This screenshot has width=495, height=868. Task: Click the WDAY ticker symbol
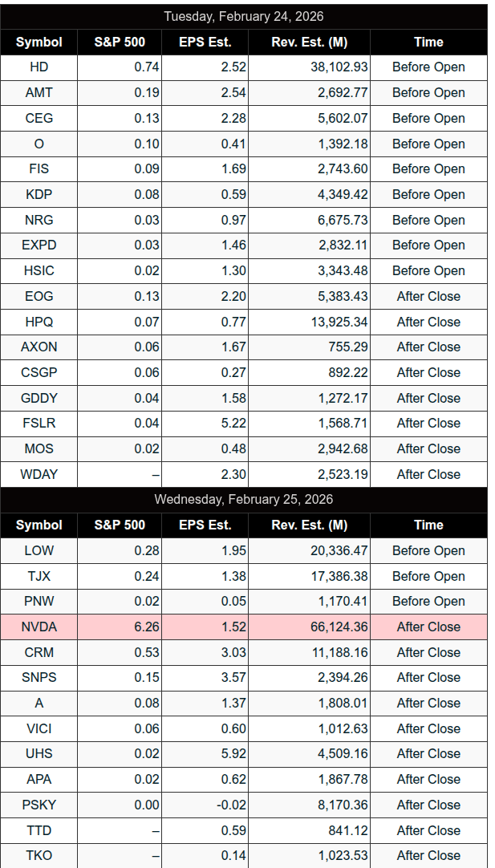(39, 474)
